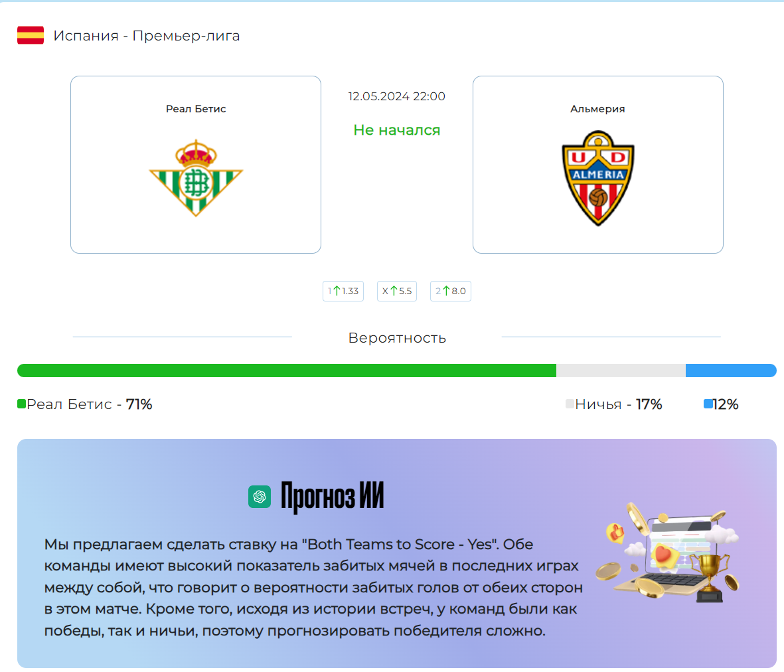Click the Real Betis club crest

coord(196,178)
